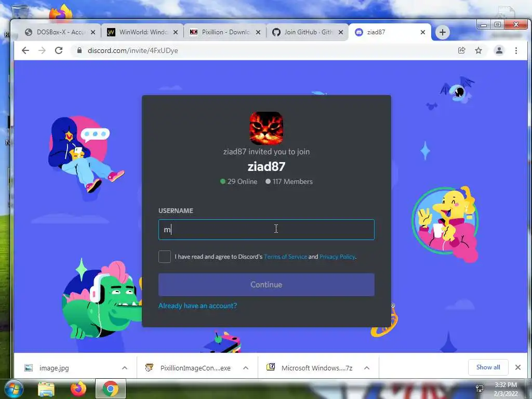The width and height of the screenshot is (532, 399).
Task: Switch to the Pixillion Download tab
Action: click(225, 32)
